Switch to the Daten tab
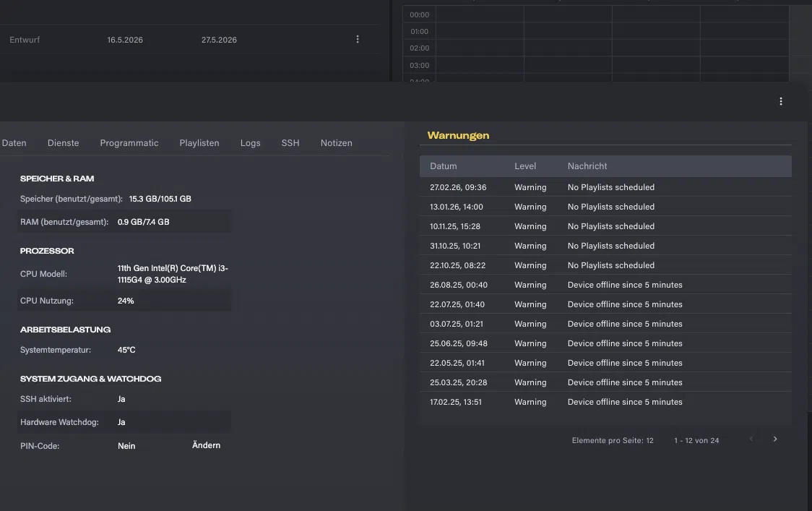 point(14,143)
